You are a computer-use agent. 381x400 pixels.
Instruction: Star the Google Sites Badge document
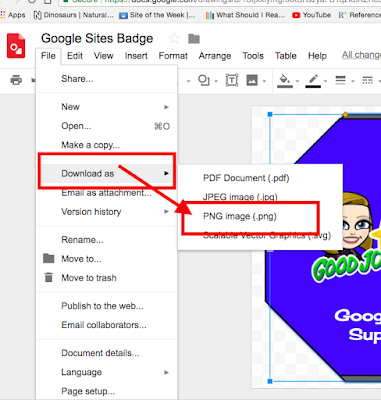click(175, 39)
